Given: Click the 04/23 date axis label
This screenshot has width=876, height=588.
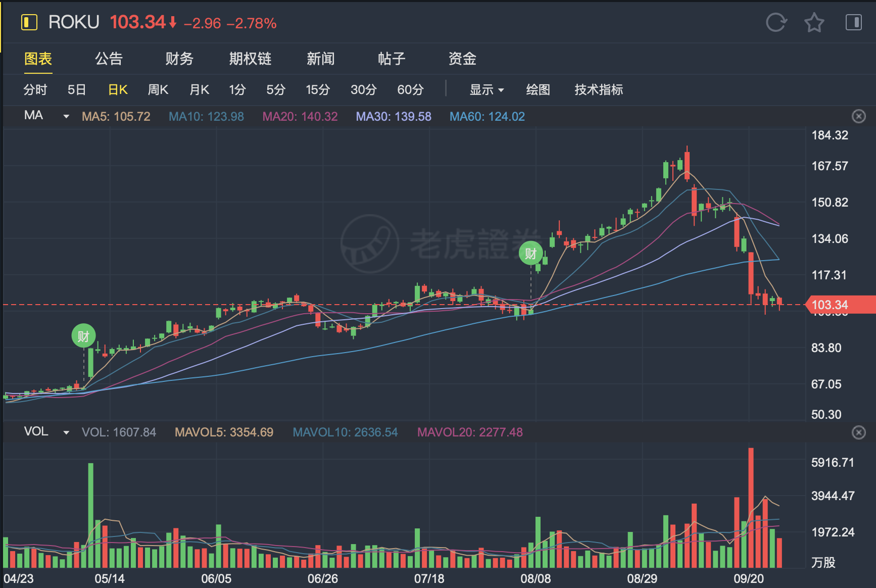Looking at the screenshot, I should [x=19, y=578].
